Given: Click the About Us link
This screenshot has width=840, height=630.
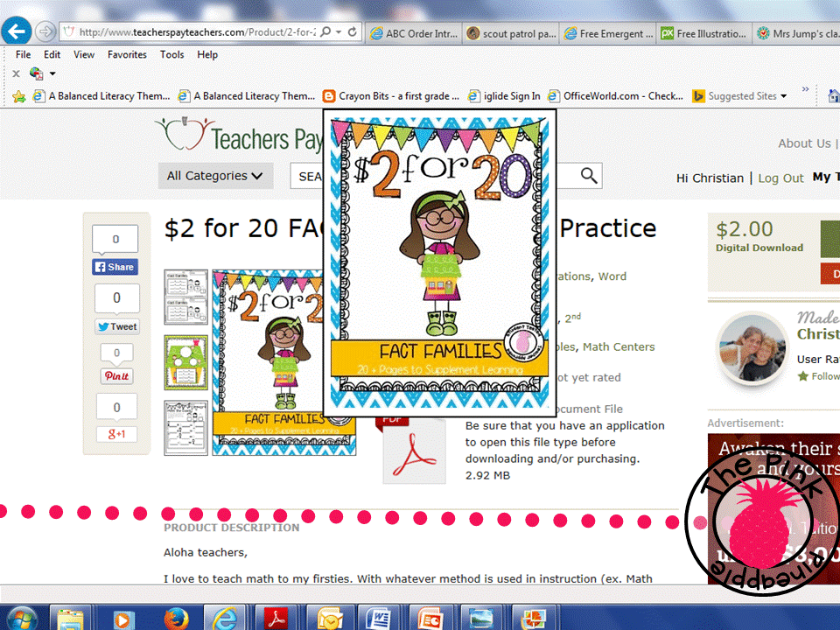Looking at the screenshot, I should click(x=804, y=143).
